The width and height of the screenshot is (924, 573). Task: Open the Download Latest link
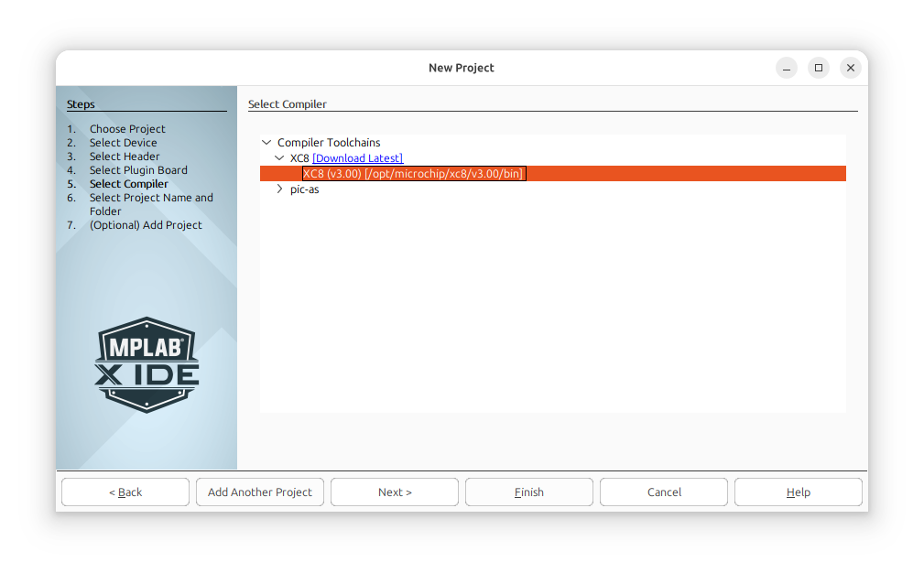coord(358,157)
